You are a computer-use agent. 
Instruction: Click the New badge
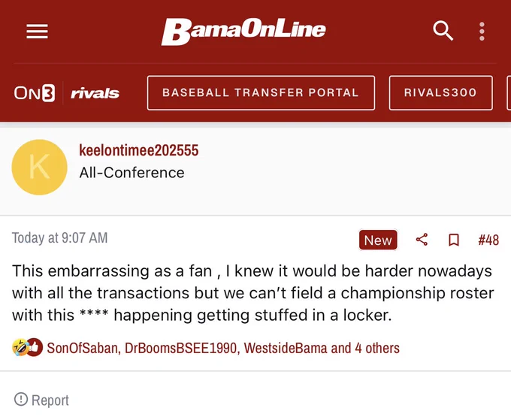point(378,240)
